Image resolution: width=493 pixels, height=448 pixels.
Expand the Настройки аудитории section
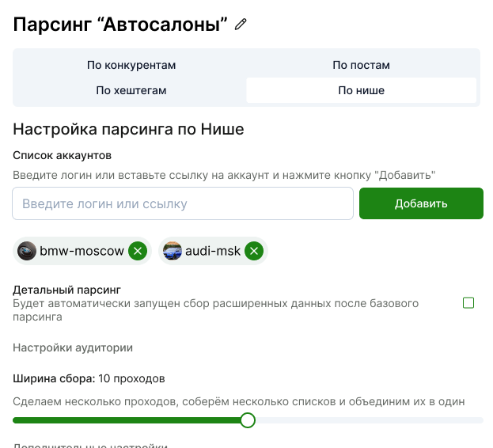pos(73,347)
